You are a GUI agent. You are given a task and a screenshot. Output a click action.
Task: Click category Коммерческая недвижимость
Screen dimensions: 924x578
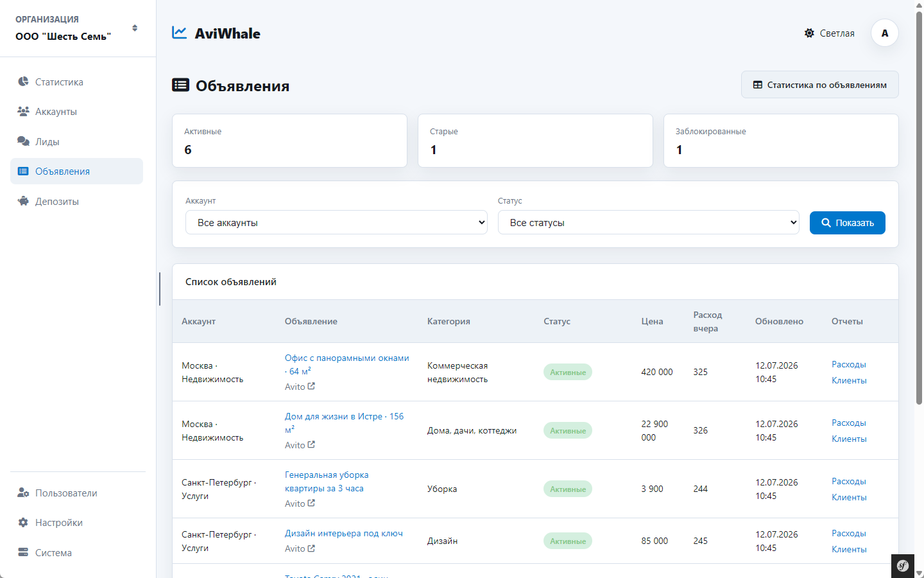[x=458, y=372]
